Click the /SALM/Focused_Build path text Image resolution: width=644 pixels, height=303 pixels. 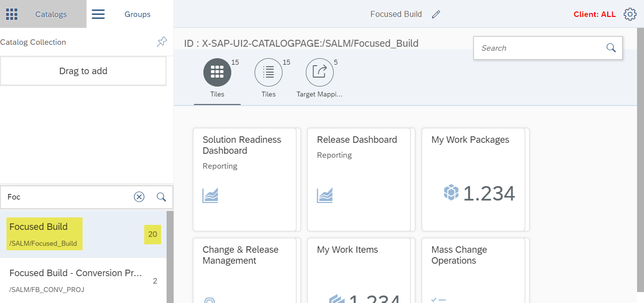pyautogui.click(x=43, y=243)
